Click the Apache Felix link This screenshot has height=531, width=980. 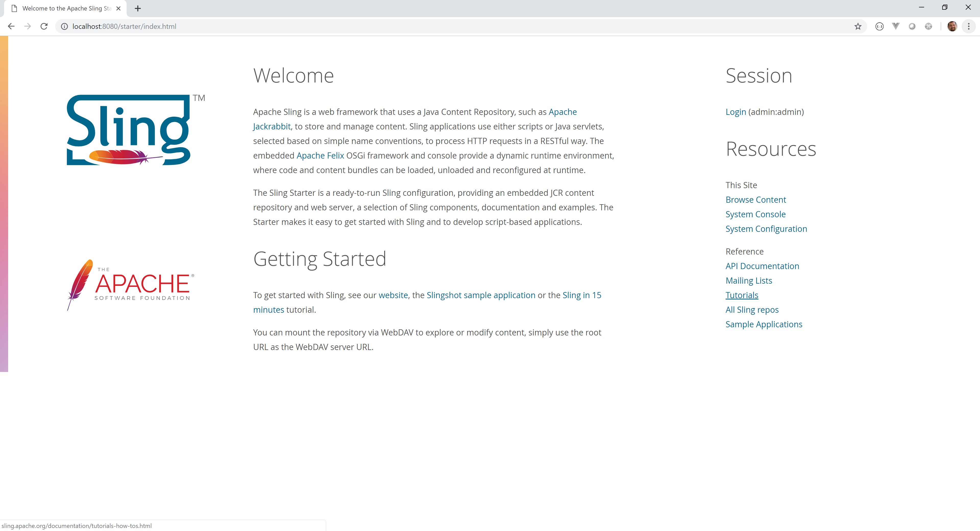[x=320, y=156]
